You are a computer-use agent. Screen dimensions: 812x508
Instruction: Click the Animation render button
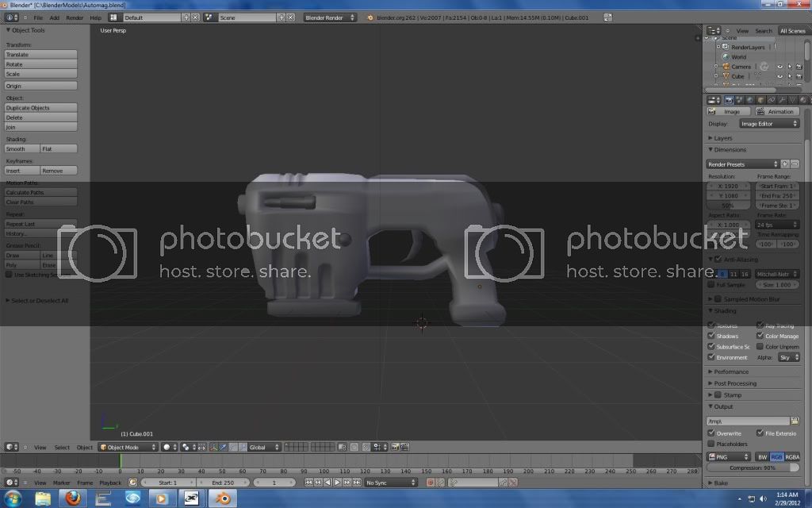click(776, 112)
